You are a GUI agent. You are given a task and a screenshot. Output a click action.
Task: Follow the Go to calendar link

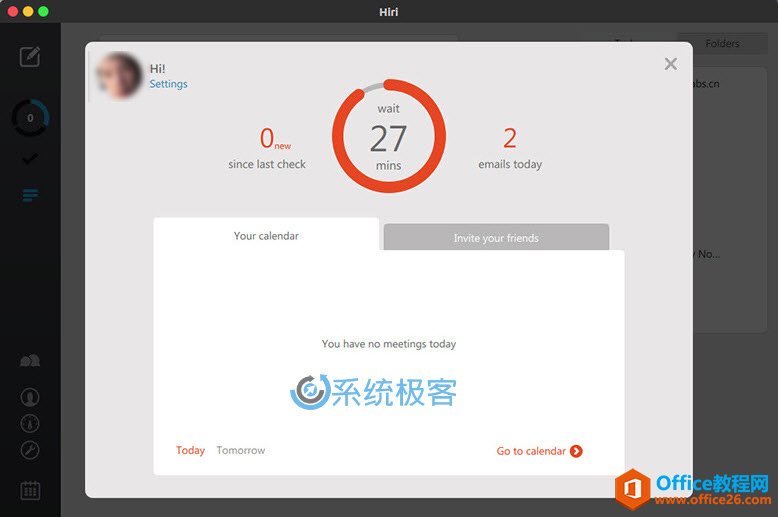click(531, 451)
